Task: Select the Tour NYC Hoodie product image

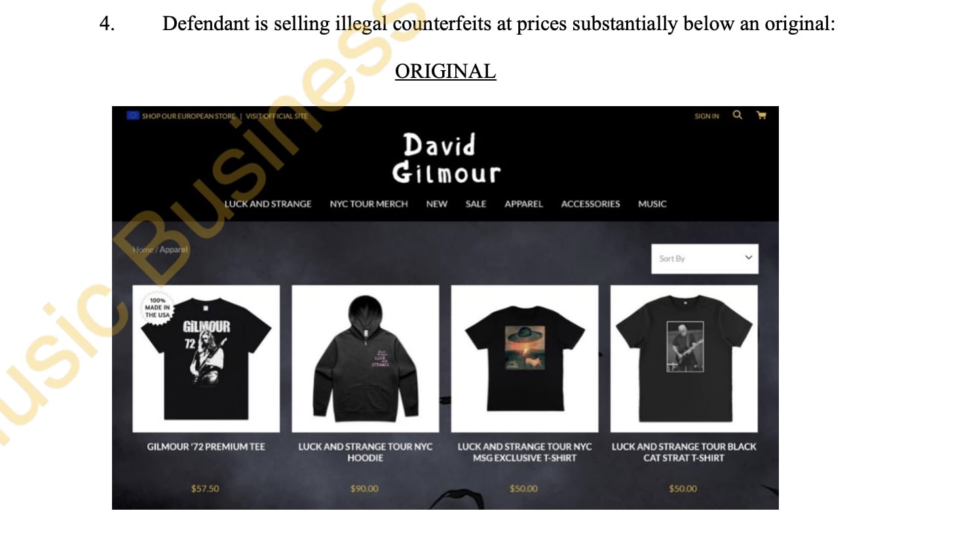Action: point(365,358)
